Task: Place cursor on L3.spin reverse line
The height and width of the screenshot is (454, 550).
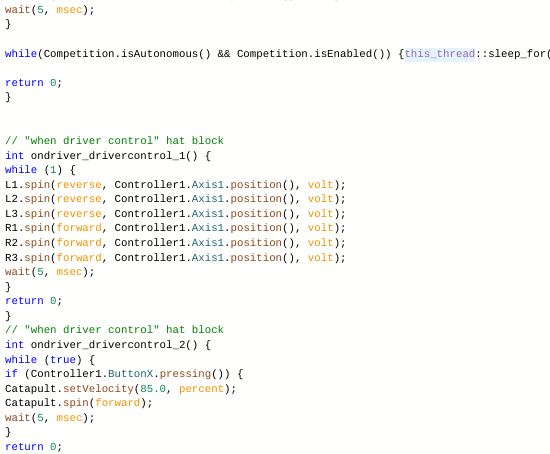Action: pos(175,214)
